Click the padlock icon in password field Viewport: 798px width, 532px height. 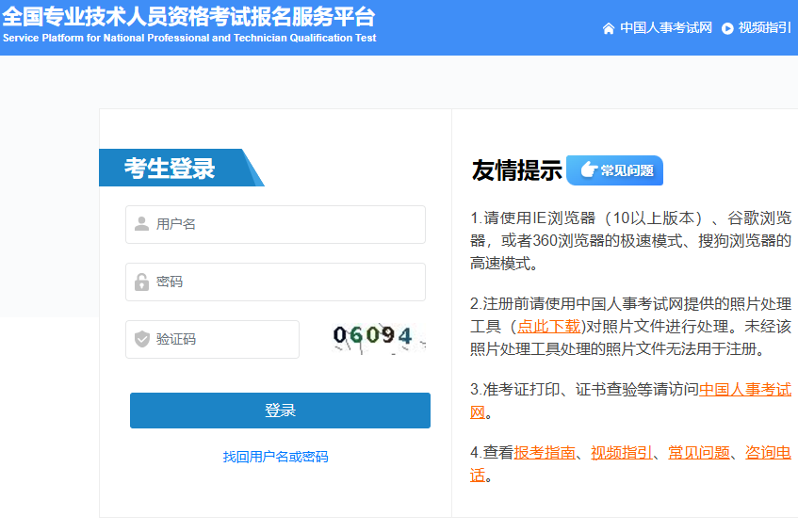(x=141, y=282)
